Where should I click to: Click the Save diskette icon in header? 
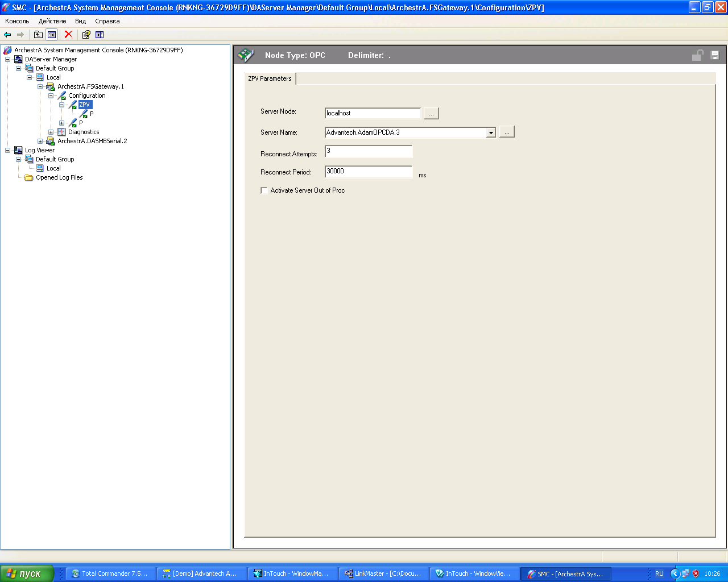(715, 55)
